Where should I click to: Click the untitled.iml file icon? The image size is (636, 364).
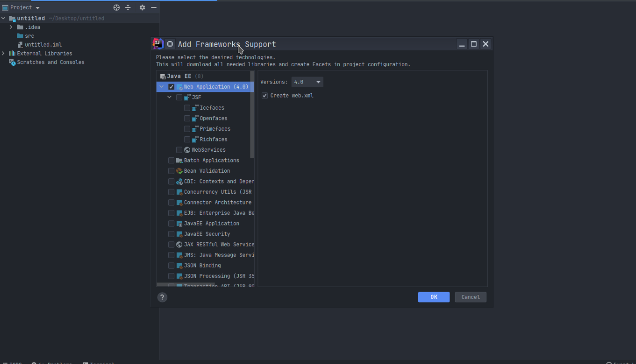(20, 45)
